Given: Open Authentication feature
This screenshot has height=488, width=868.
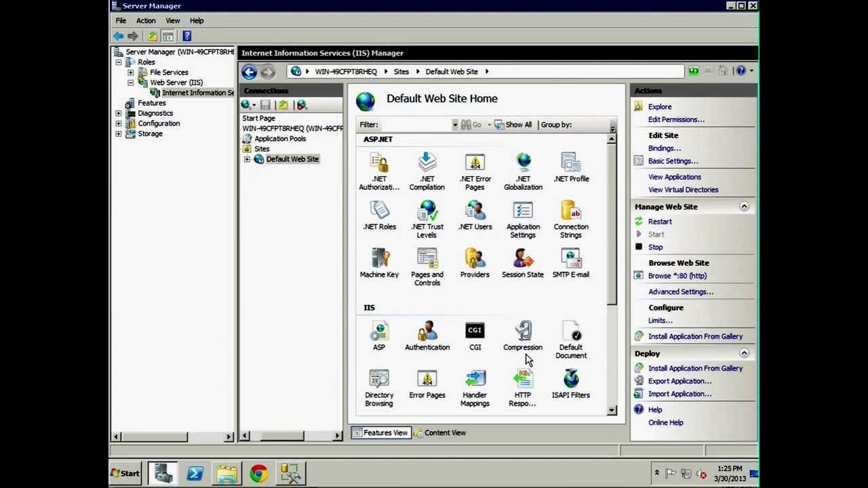Looking at the screenshot, I should tap(427, 336).
